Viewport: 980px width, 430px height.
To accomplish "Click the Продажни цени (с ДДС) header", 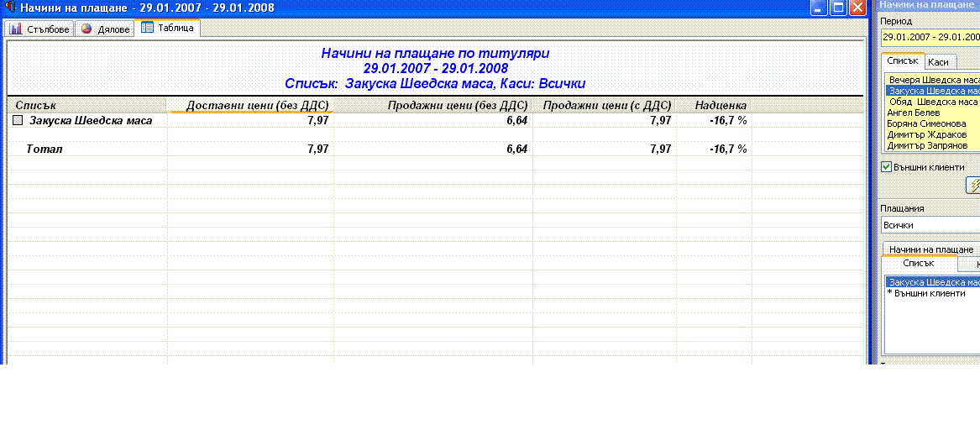I will [606, 105].
